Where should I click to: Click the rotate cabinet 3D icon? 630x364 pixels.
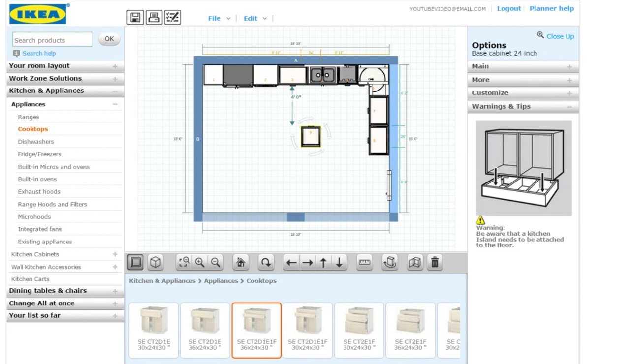pyautogui.click(x=390, y=262)
